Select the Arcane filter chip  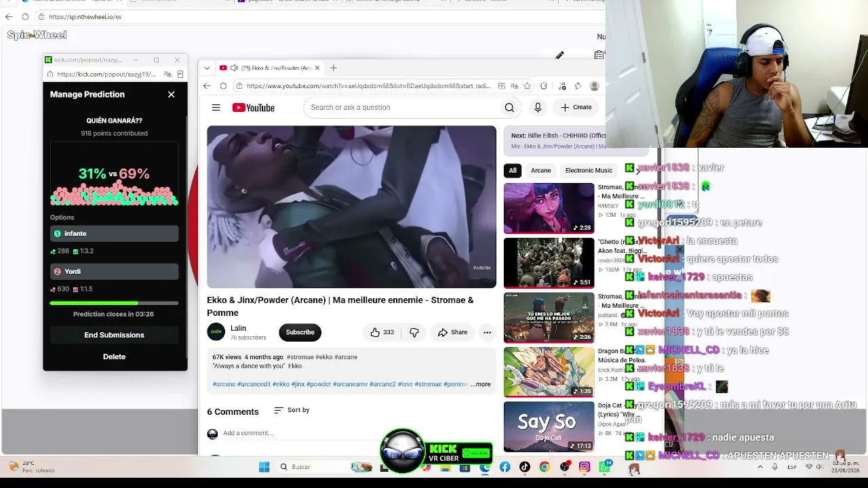(540, 170)
